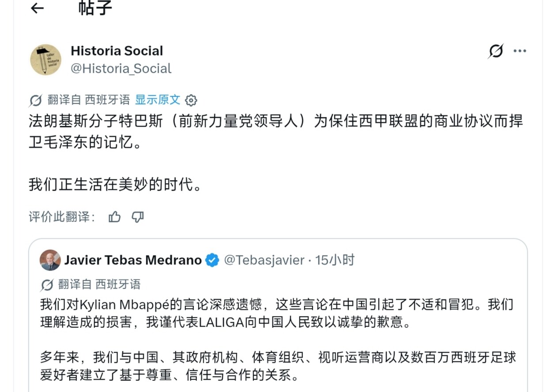Open @Tebasjavier handle in quoted post
The image size is (559, 392).
(264, 260)
